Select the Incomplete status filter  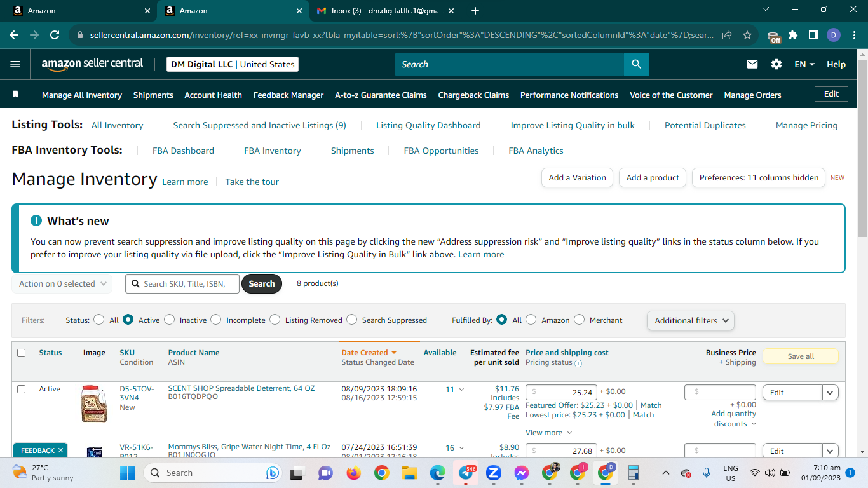pyautogui.click(x=216, y=320)
